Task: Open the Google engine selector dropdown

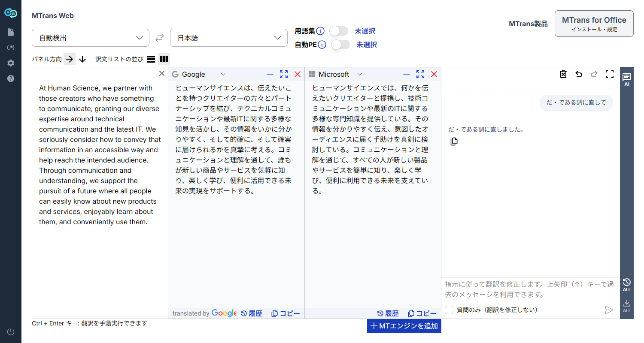Action: click(223, 74)
